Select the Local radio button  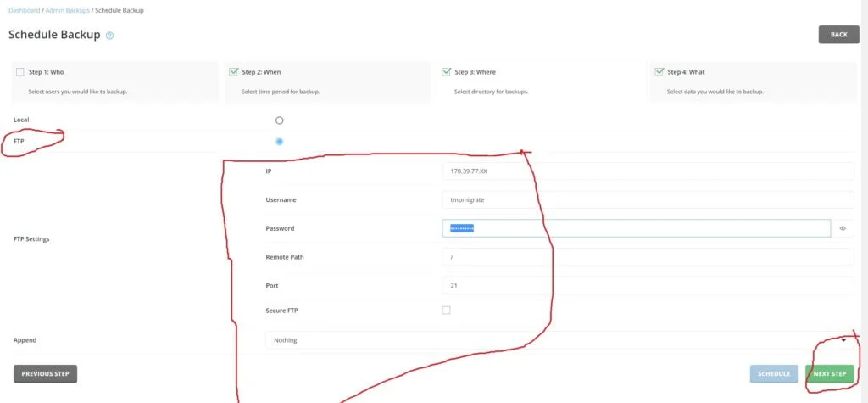[280, 120]
